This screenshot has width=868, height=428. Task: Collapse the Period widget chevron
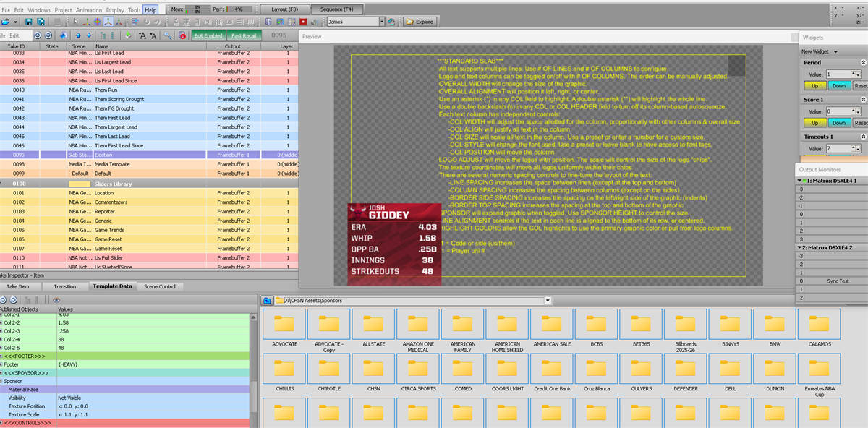864,62
